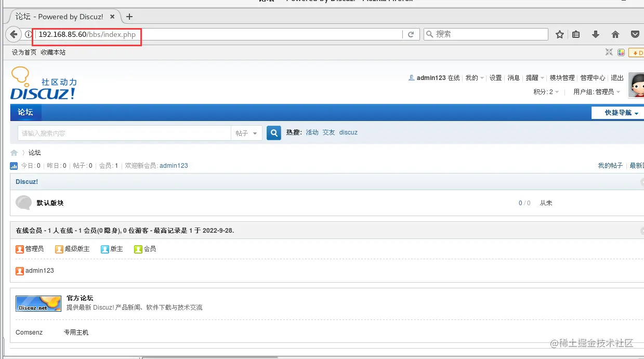Open 管理中心 from the top menu
644x359 pixels.
click(x=593, y=77)
